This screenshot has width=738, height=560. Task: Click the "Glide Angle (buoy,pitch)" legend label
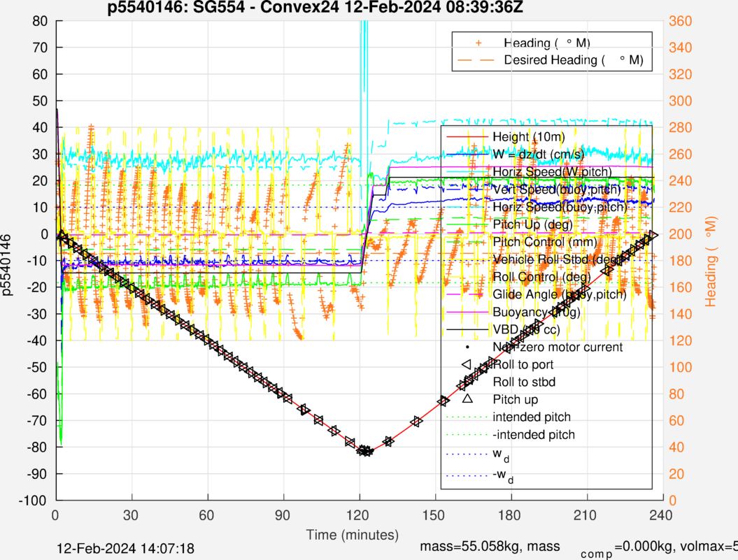coord(560,294)
